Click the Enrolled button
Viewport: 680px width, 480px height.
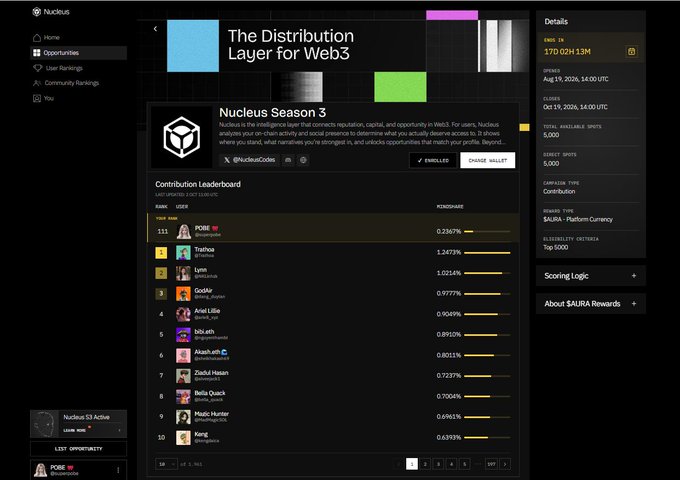click(433, 160)
